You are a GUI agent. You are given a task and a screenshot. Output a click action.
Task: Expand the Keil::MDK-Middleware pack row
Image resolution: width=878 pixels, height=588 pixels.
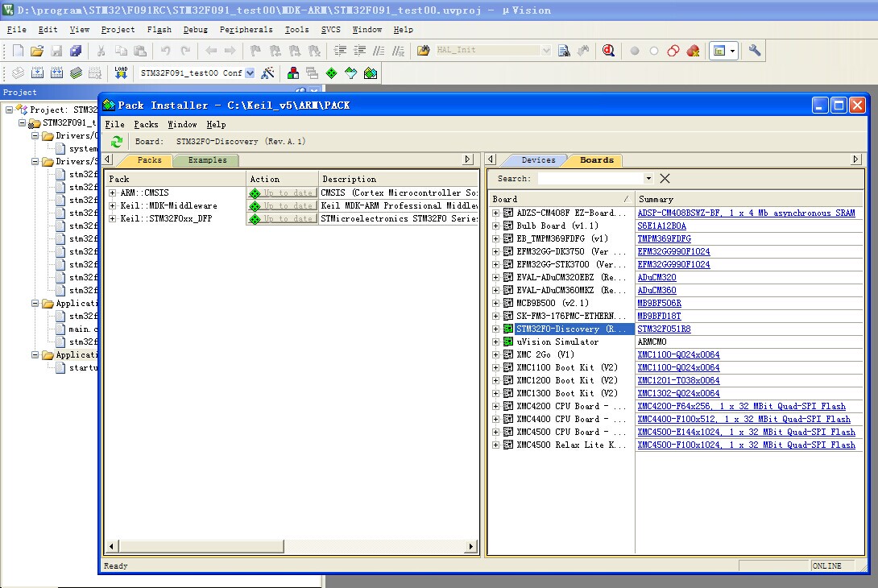tap(113, 206)
